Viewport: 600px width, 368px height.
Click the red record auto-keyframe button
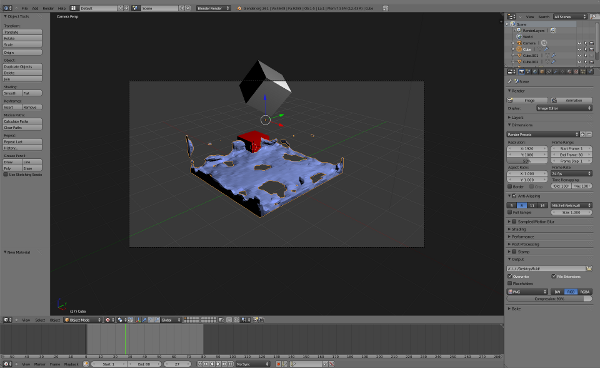click(278, 364)
